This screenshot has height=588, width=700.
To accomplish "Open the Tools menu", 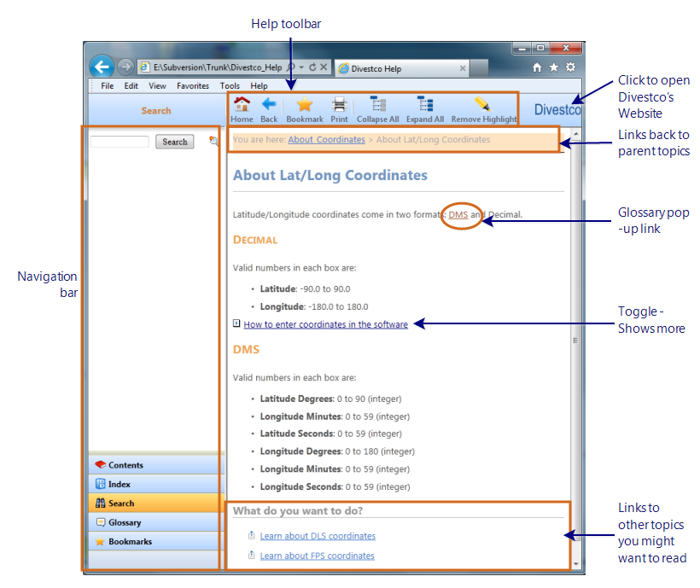I will [x=230, y=86].
